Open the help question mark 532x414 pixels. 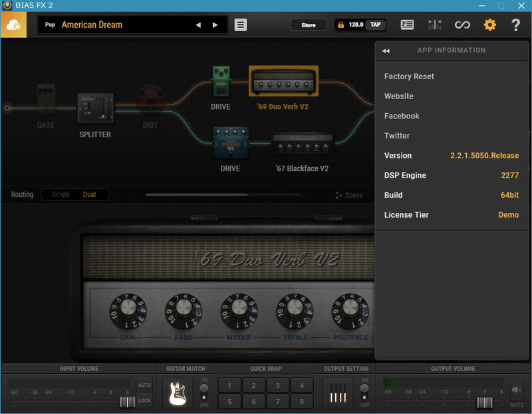[515, 25]
